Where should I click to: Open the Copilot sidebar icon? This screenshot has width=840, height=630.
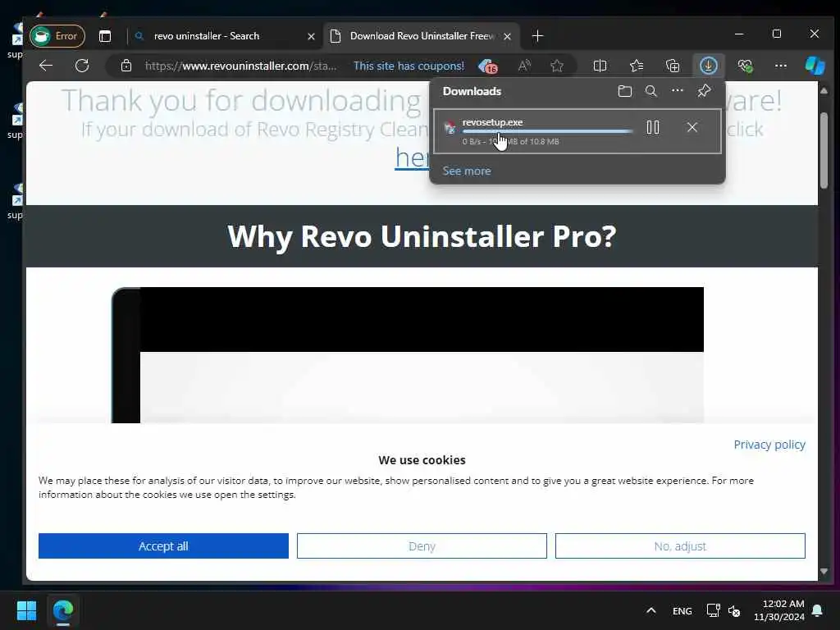(x=815, y=66)
